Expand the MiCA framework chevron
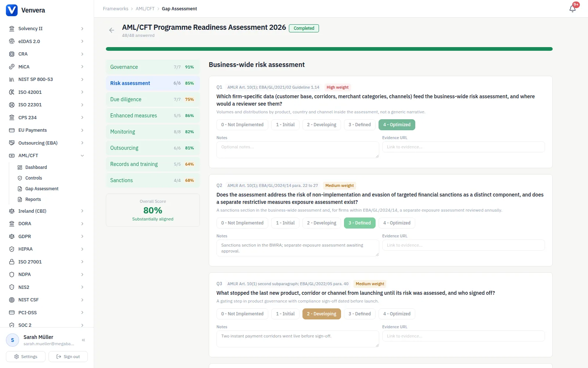Screen dimensions: 588x368 pos(82,67)
